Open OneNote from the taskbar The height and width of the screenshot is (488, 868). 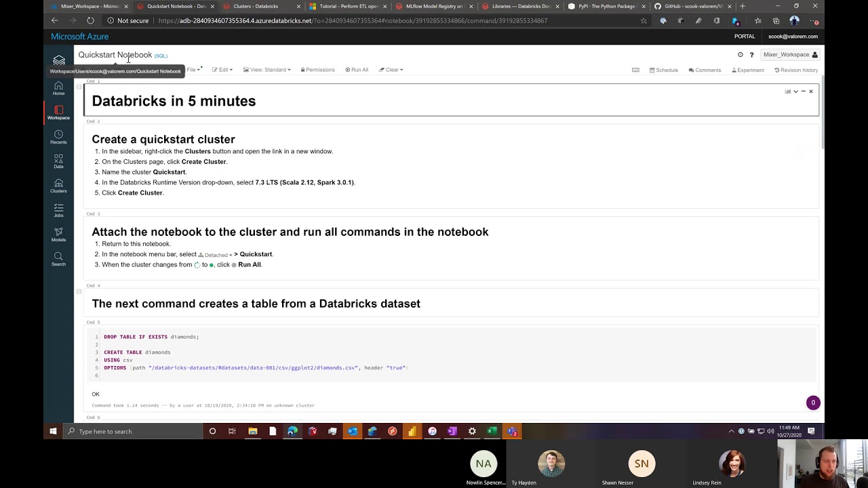[452, 431]
